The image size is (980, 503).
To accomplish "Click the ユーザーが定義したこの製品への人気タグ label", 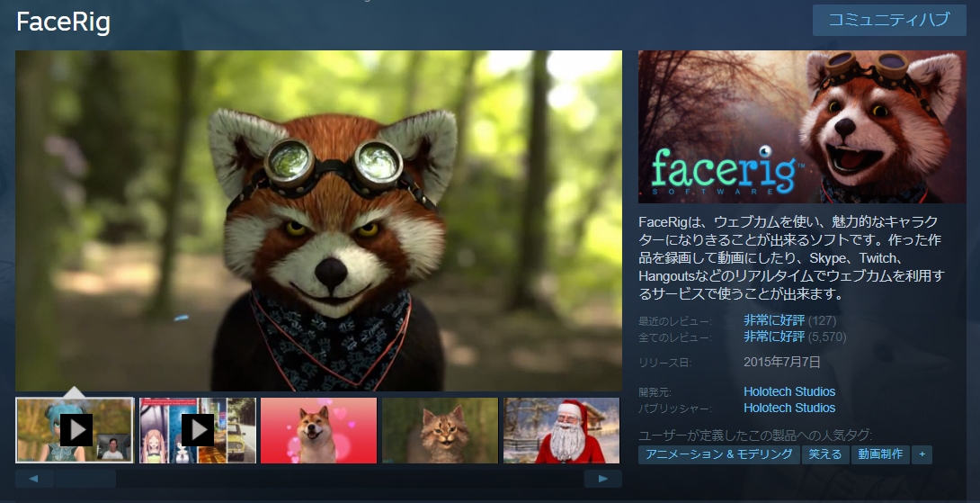I will [755, 436].
